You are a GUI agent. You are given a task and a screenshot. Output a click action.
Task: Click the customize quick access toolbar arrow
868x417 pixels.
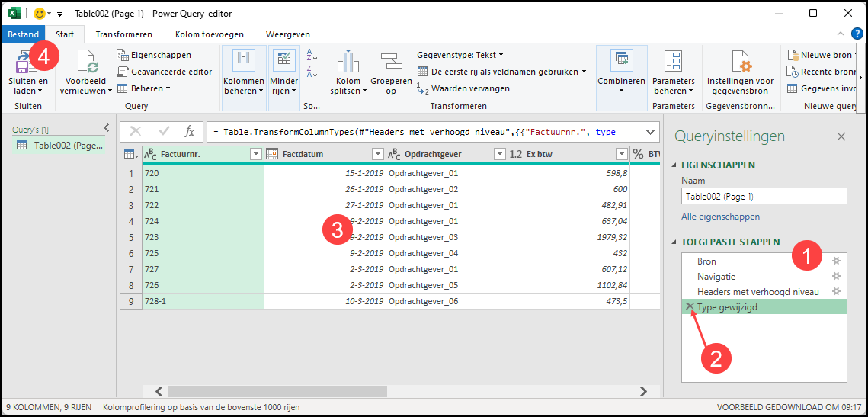59,13
